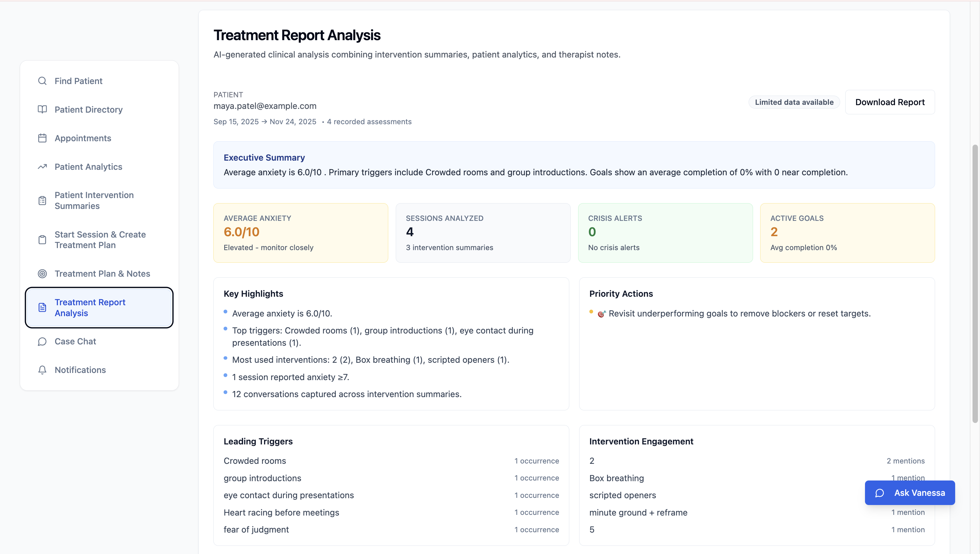The image size is (980, 554).
Task: Click 'Avg completion 0%' text
Action: 803,248
